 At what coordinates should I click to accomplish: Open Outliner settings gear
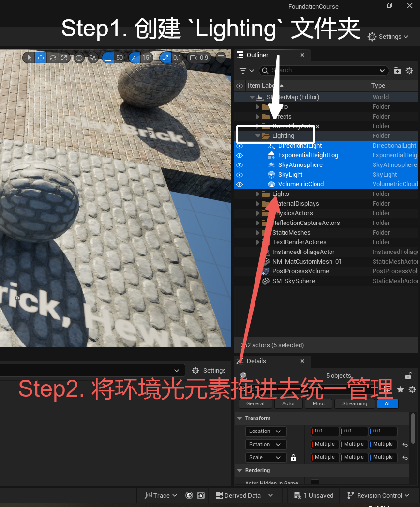click(x=409, y=71)
